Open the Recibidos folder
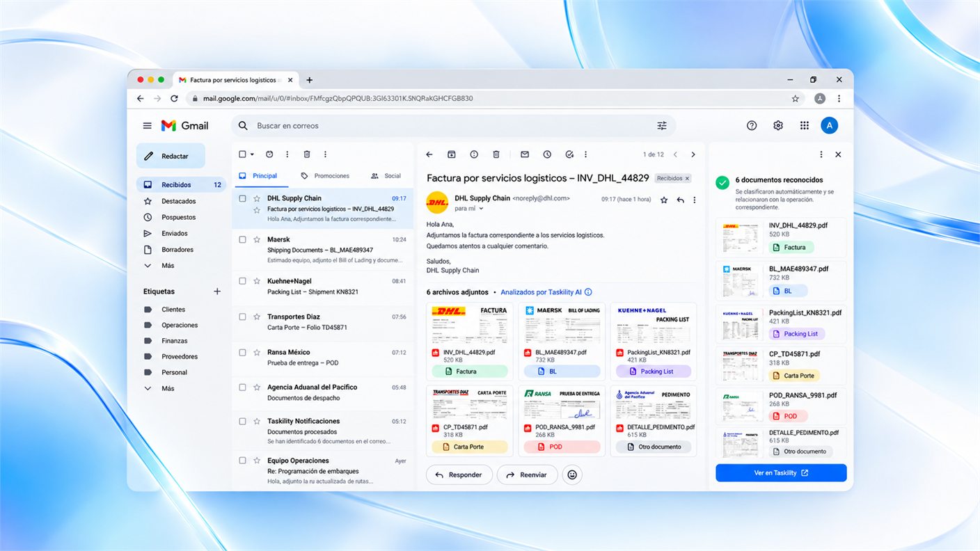Screen dimensions: 980x551 [181, 185]
